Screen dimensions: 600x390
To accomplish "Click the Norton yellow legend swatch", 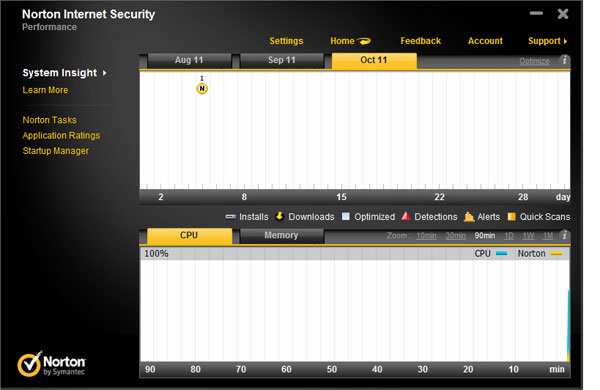I will point(556,253).
